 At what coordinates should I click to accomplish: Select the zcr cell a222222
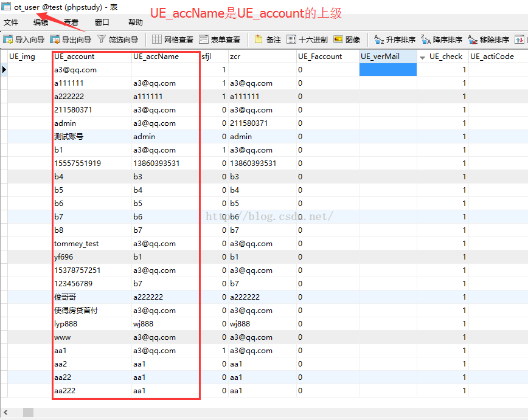pos(262,297)
